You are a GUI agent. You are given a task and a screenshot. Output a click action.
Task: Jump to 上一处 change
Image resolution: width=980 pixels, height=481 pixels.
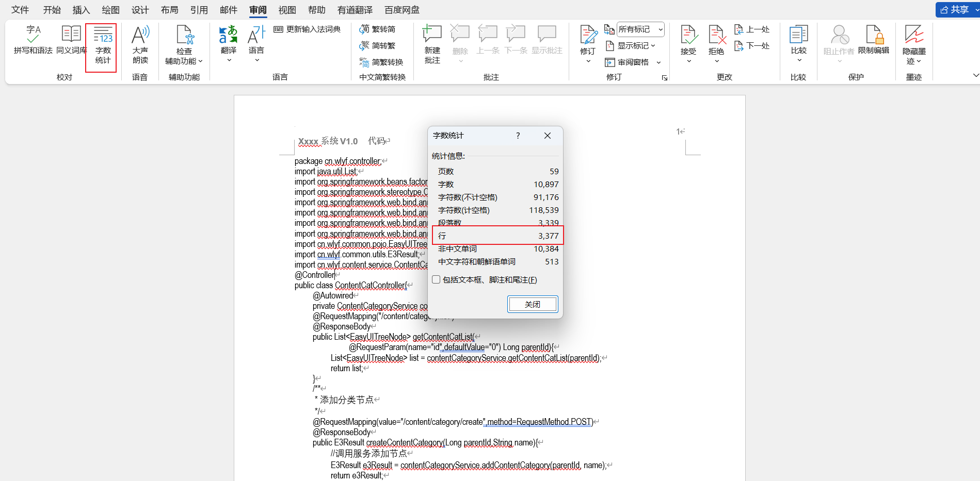(752, 29)
